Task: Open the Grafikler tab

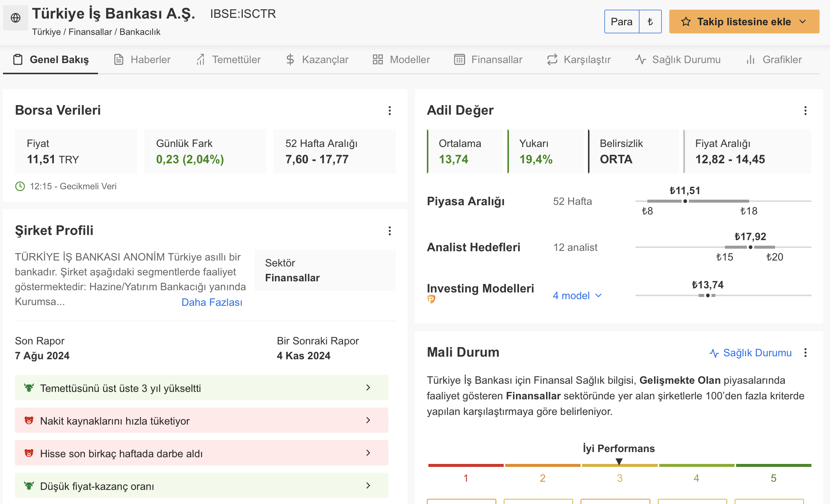Action: [x=774, y=59]
